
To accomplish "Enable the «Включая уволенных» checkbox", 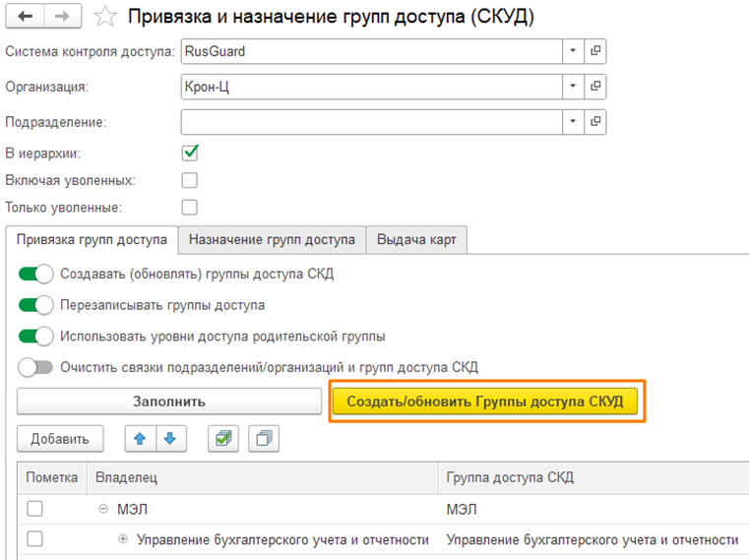I will 190,180.
